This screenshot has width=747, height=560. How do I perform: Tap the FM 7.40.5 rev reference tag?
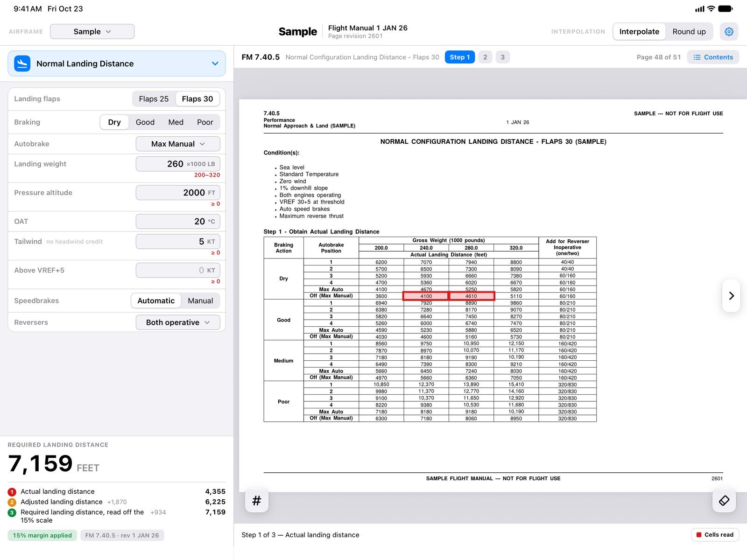(x=122, y=535)
